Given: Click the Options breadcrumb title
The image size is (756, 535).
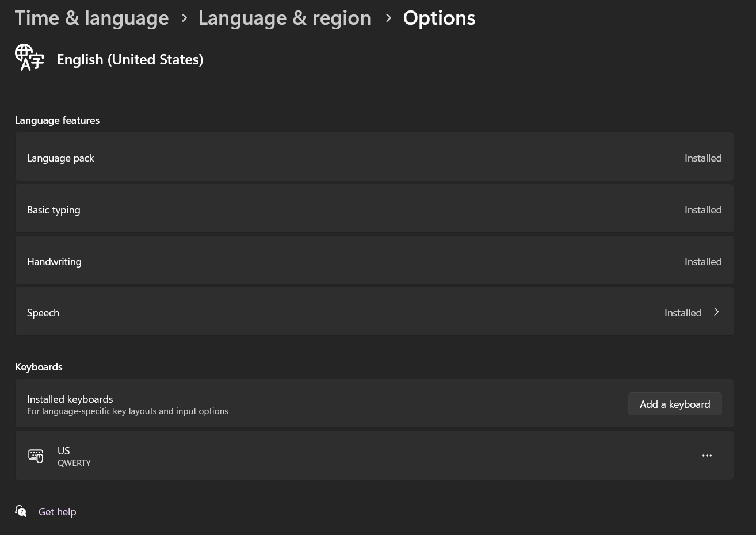Looking at the screenshot, I should (439, 18).
